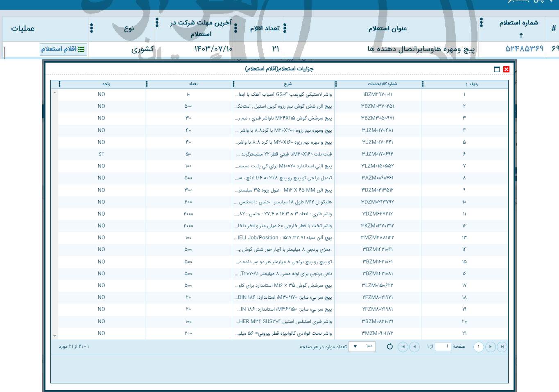The height and width of the screenshot is (392, 559).
Task: Open column menu for عنوان استعلام header
Action: [x=285, y=28]
